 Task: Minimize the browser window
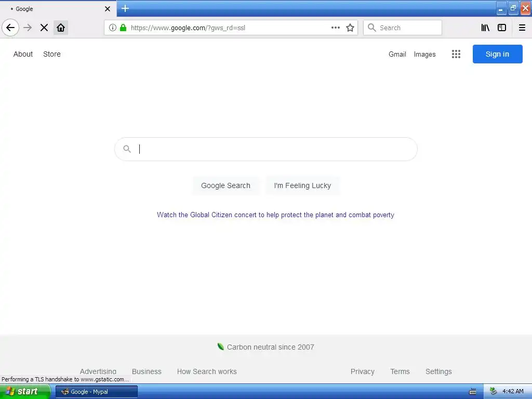501,8
